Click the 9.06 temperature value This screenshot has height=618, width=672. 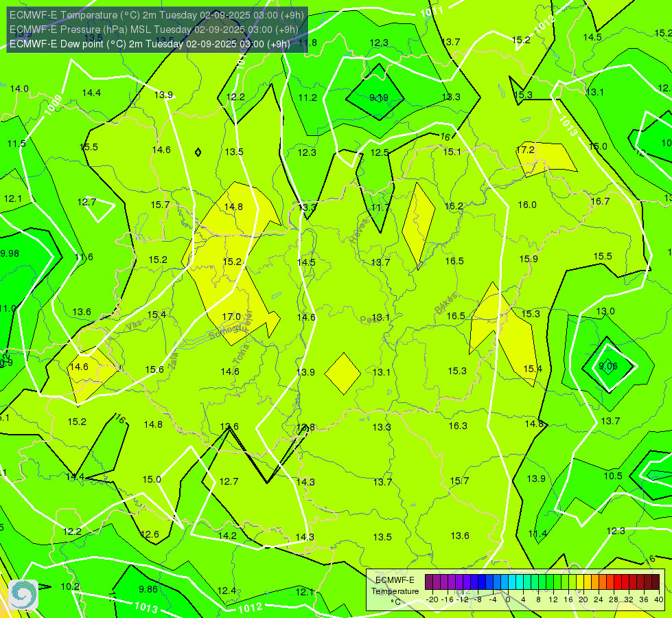click(607, 366)
